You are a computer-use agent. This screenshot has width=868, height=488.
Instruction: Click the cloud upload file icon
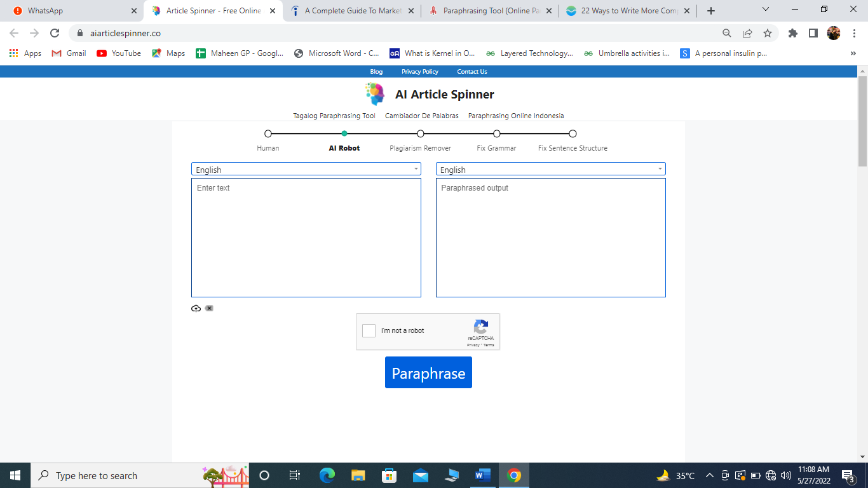(x=196, y=308)
